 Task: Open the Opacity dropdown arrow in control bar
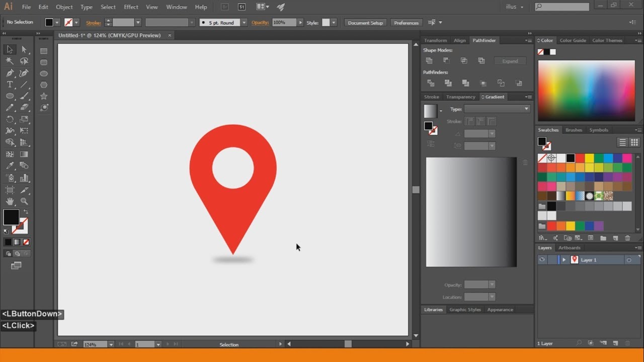pos(300,23)
